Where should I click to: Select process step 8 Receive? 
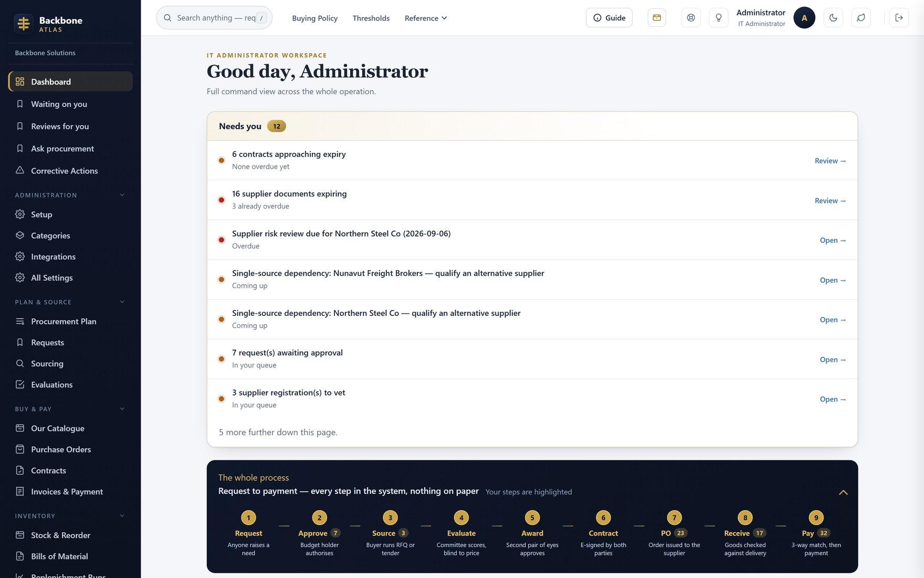(x=745, y=533)
